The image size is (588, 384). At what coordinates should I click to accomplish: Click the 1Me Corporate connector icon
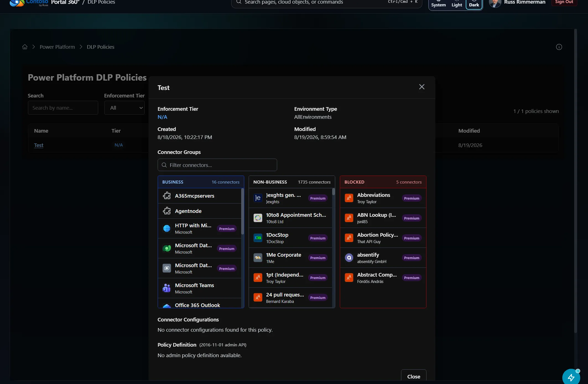[258, 258]
